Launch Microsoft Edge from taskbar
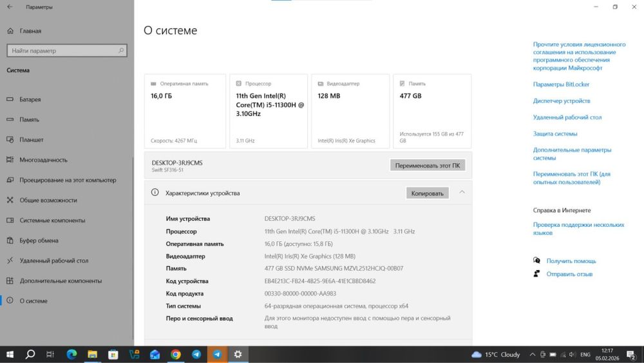The width and height of the screenshot is (644, 363). [71, 355]
